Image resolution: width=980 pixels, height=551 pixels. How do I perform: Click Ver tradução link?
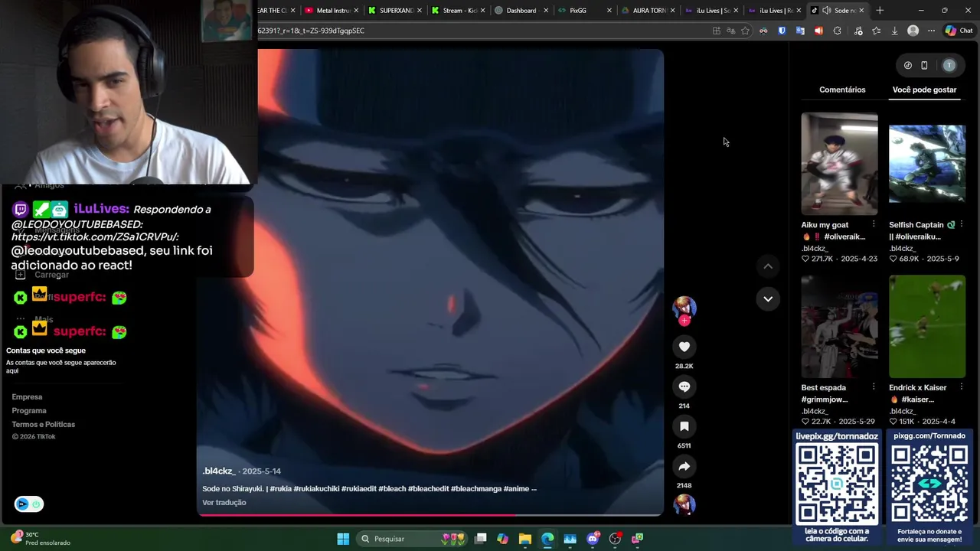point(224,503)
